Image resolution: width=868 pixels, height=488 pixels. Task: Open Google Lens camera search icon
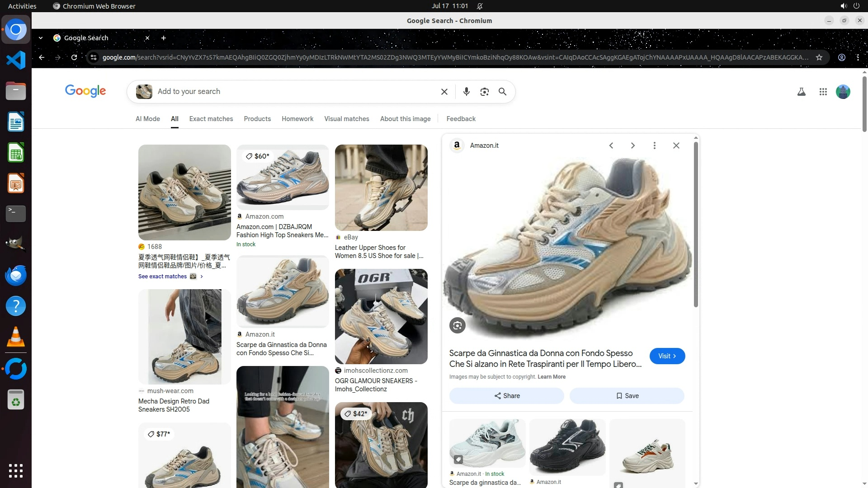484,92
